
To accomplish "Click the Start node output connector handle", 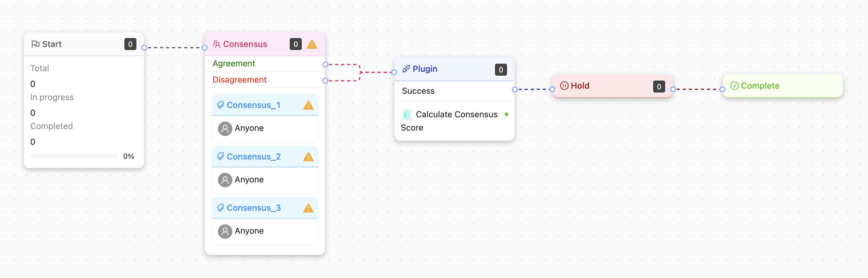I will [144, 48].
